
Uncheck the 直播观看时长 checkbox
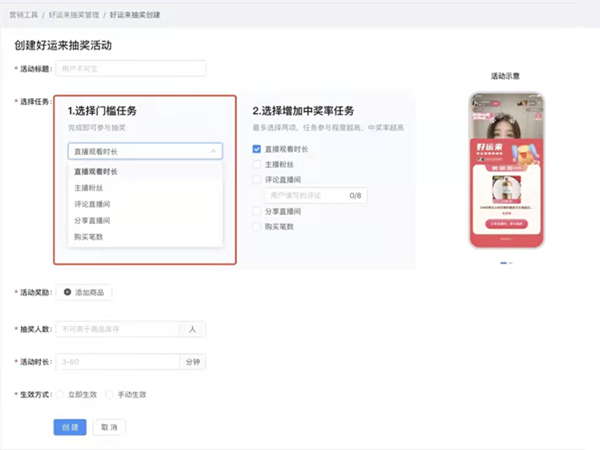click(257, 149)
